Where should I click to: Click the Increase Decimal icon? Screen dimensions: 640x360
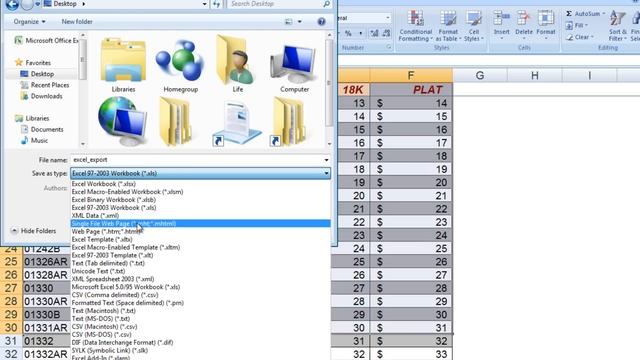click(374, 33)
